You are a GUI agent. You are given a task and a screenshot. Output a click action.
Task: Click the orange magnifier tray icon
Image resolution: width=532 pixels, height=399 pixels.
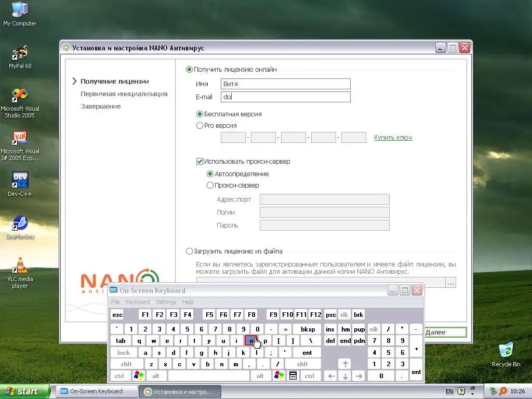[503, 391]
